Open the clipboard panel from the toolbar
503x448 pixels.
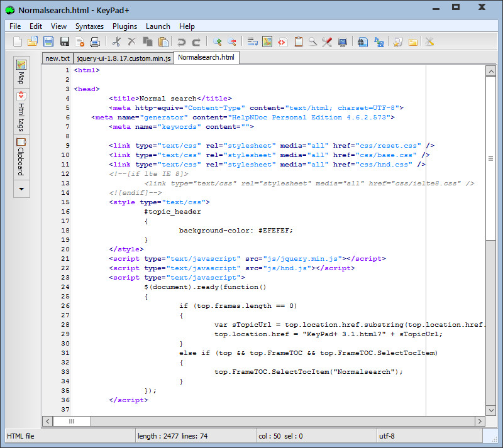(x=298, y=41)
